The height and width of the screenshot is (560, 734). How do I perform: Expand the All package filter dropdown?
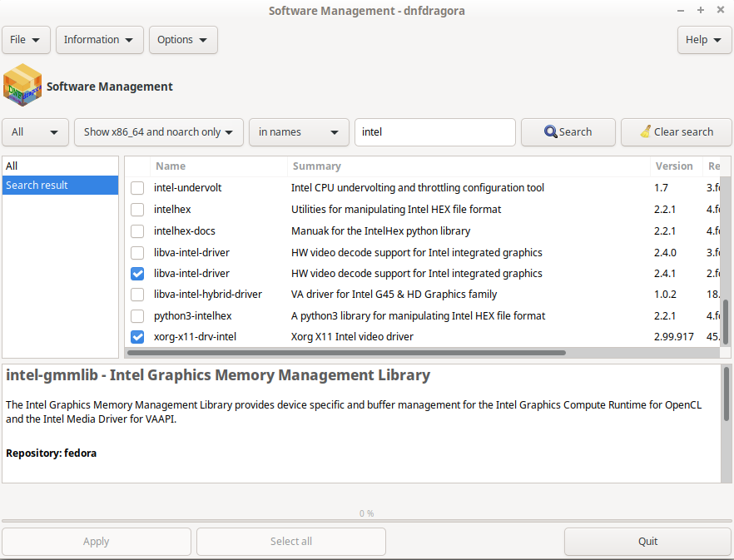click(35, 132)
